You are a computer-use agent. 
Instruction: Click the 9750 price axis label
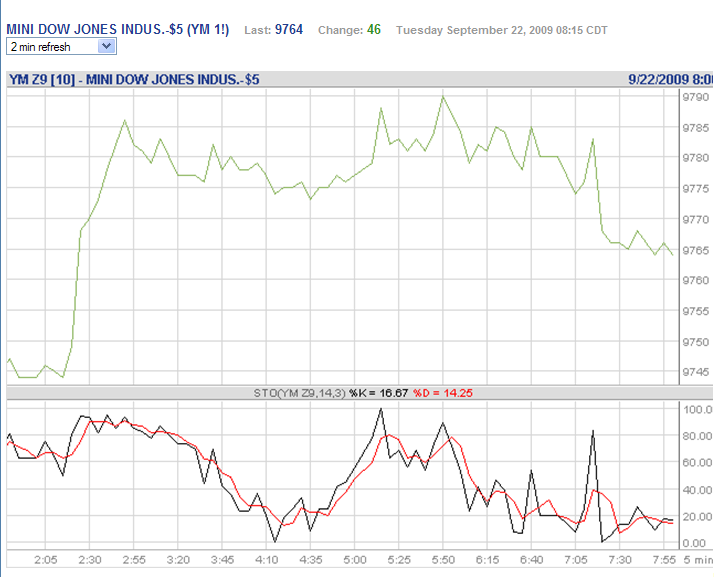point(695,342)
